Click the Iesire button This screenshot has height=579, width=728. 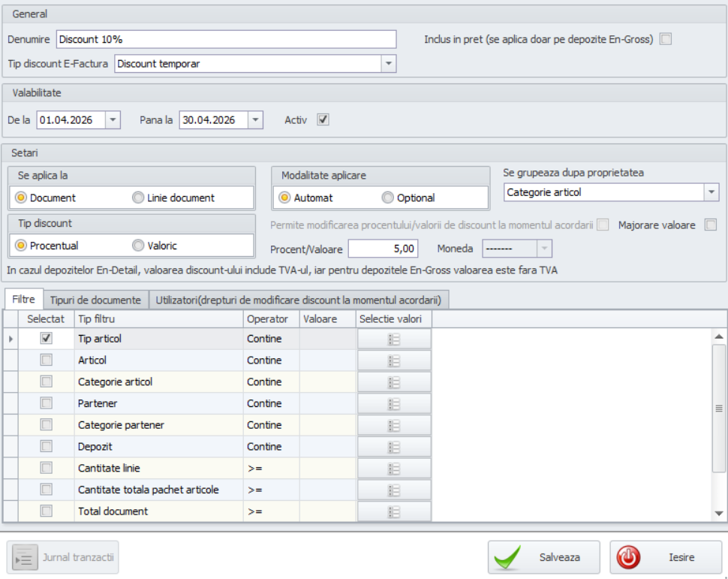click(666, 558)
